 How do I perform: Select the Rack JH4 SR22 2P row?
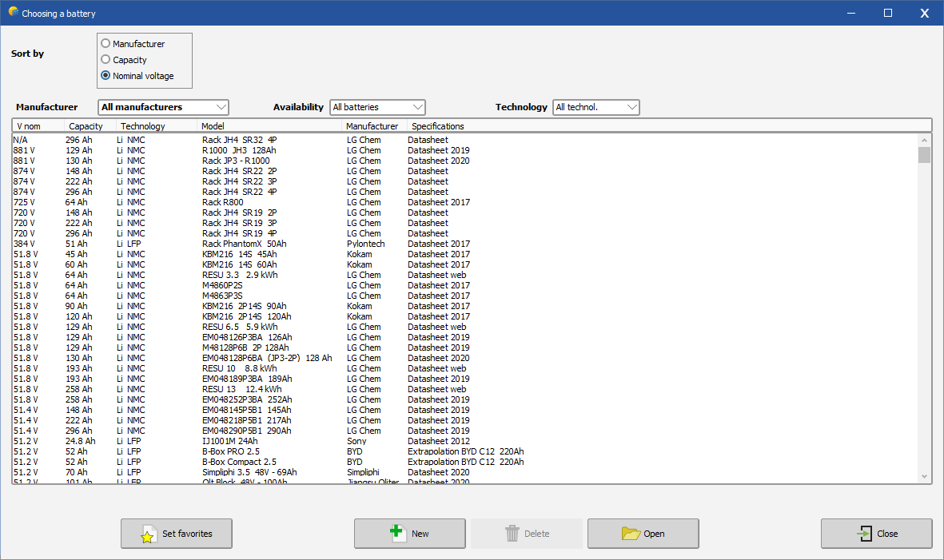(x=464, y=171)
